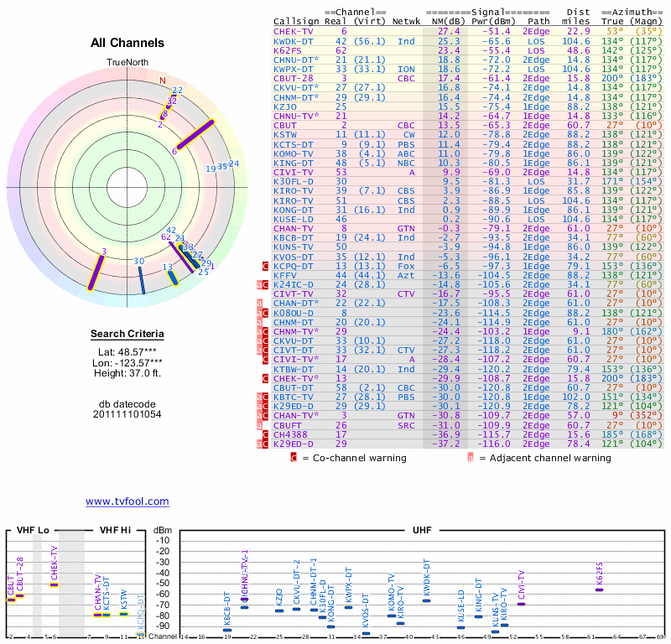Viewport: 671px width, 644px height.
Task: Select the channel 3 purple bar on radar
Action: (x=97, y=272)
